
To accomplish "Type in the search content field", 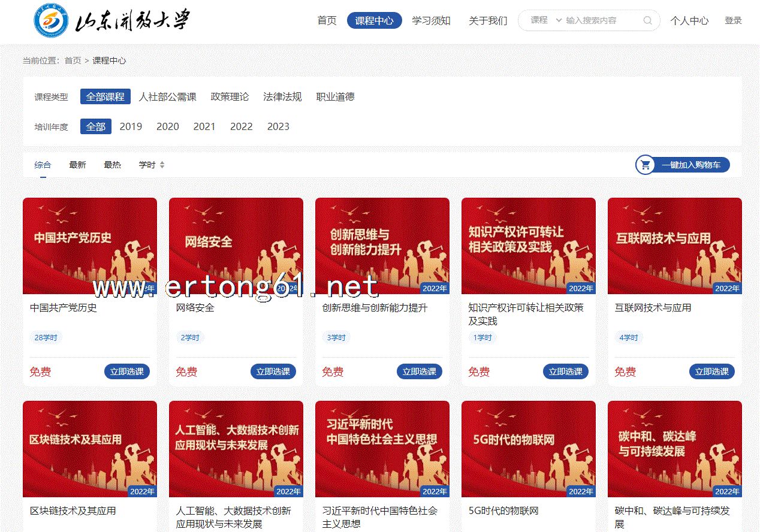I will click(x=599, y=20).
